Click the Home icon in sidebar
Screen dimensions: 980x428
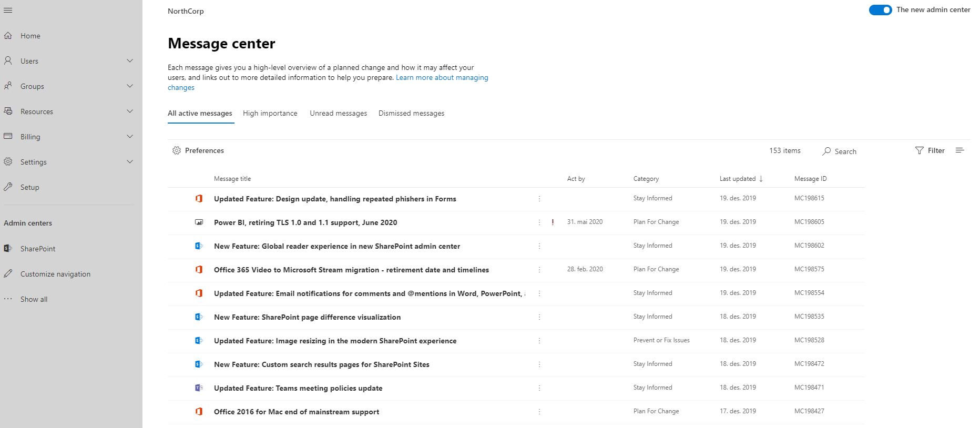click(x=8, y=36)
